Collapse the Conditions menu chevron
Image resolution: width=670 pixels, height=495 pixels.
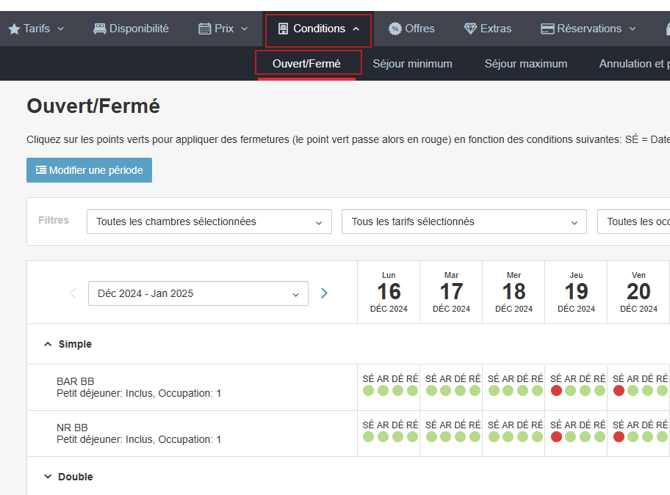[x=356, y=29]
